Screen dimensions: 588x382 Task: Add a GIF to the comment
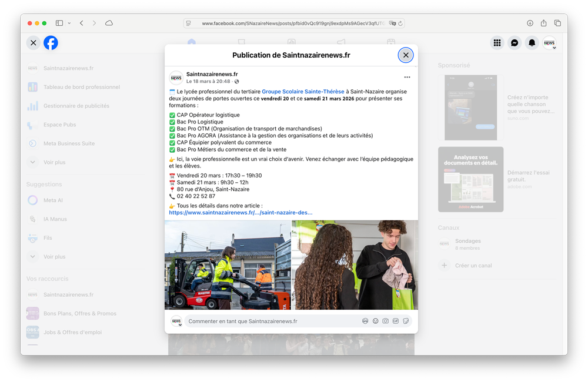396,321
